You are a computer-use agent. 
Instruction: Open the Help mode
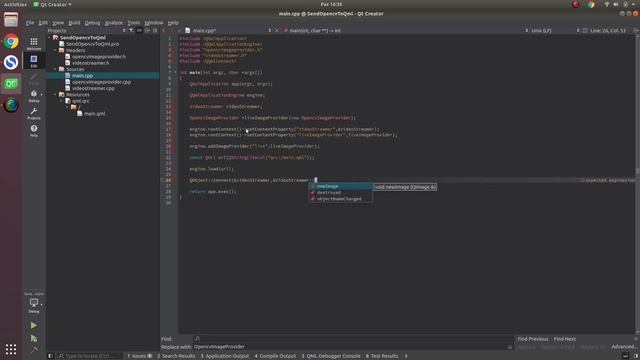34,131
